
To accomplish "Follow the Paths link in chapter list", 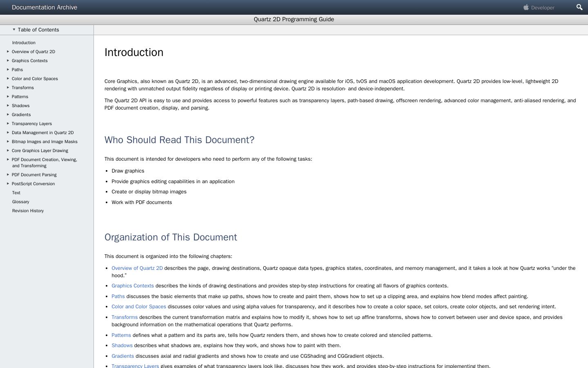I will (x=118, y=296).
